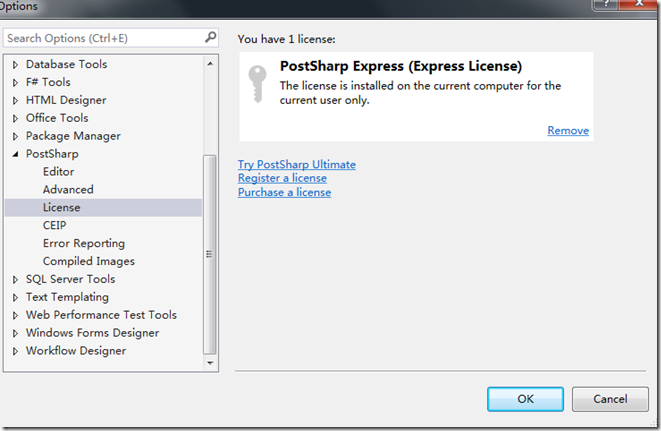The width and height of the screenshot is (661, 431).
Task: Click the dialog Help question-mark button
Action: (606, 3)
